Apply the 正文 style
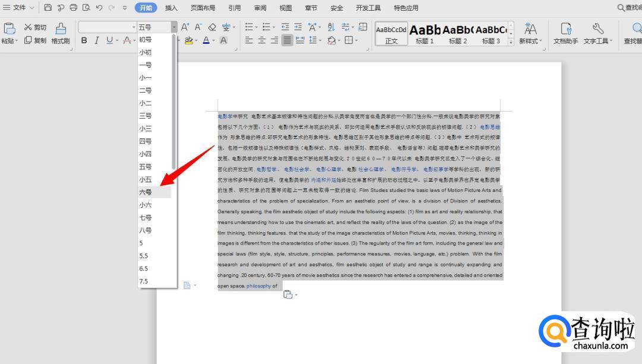Image resolution: width=642 pixels, height=364 pixels. (x=391, y=33)
